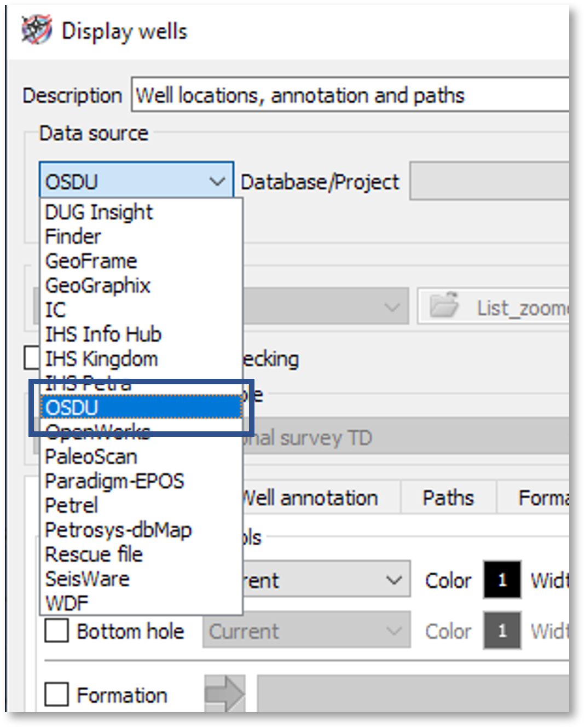Click into the Description text field
The image size is (585, 728).
(x=350, y=95)
